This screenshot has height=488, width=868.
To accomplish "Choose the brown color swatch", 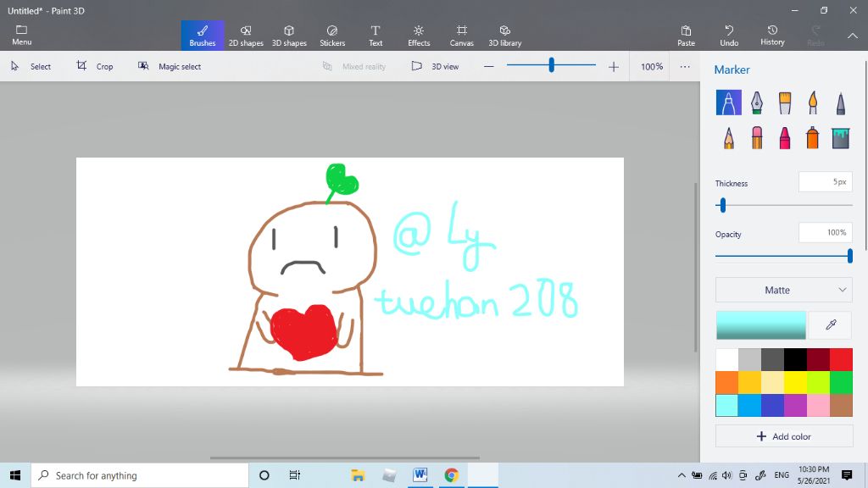I will pyautogui.click(x=841, y=405).
